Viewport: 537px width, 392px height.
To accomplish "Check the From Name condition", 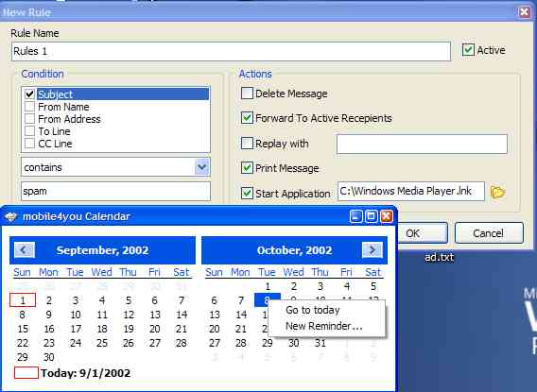I will coord(30,107).
